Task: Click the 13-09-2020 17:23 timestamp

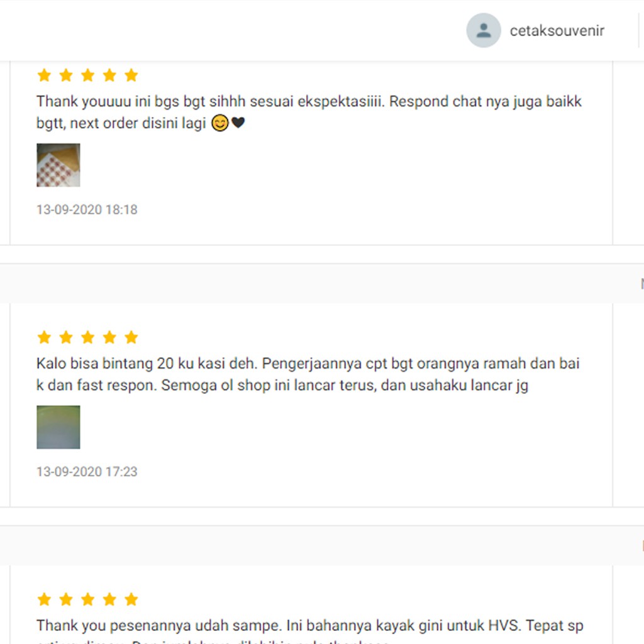Action: click(x=87, y=472)
